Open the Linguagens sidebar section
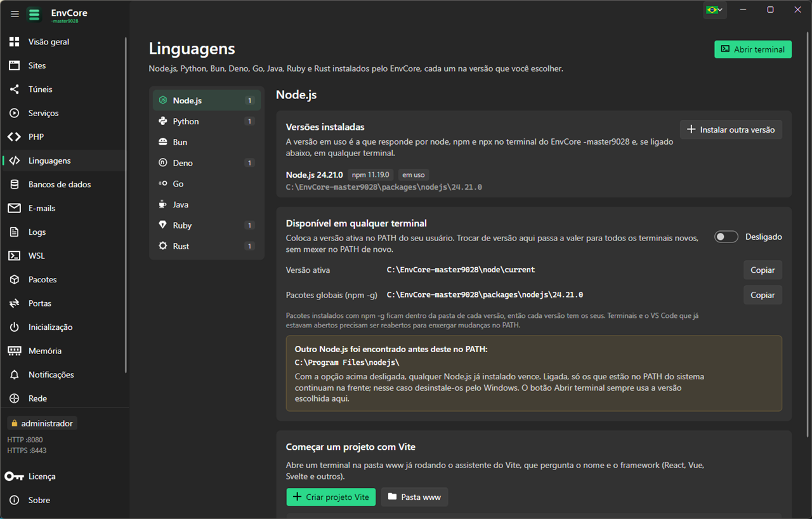The image size is (812, 519). (x=63, y=161)
